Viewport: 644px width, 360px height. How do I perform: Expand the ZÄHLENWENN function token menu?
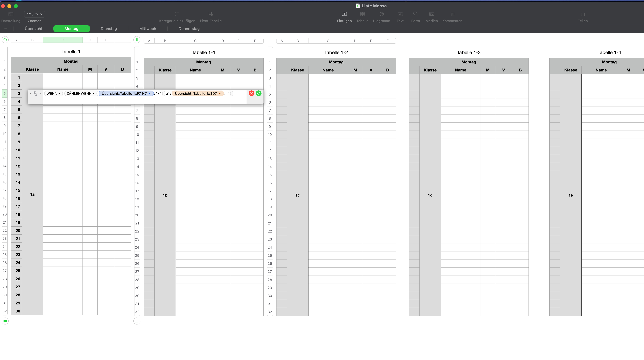coord(93,94)
